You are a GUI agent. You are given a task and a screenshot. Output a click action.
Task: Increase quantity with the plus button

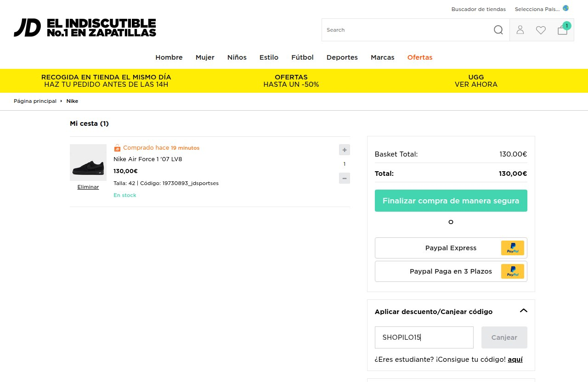click(345, 150)
